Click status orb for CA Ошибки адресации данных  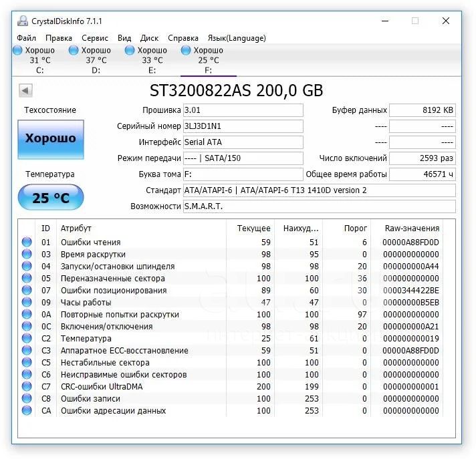(x=27, y=410)
